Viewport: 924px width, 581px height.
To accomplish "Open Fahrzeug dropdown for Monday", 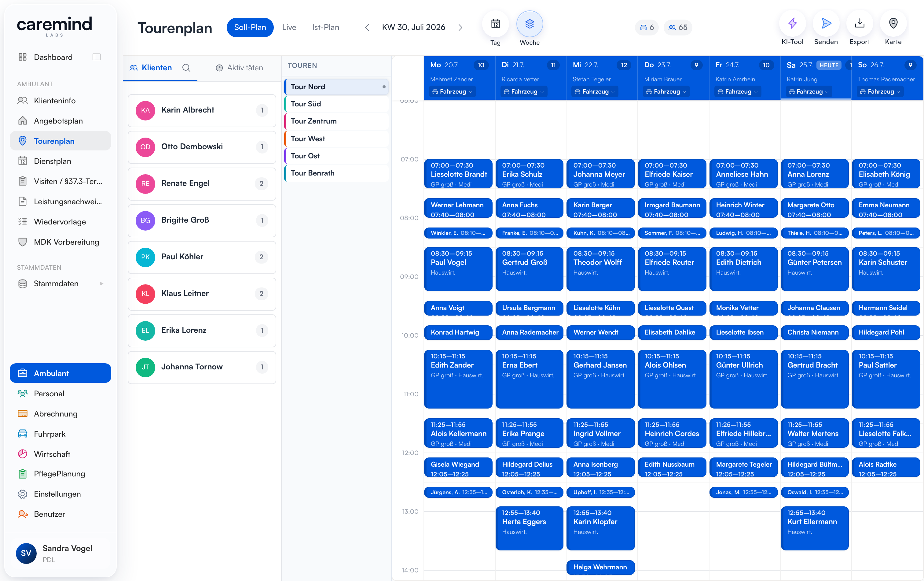I will pos(452,92).
